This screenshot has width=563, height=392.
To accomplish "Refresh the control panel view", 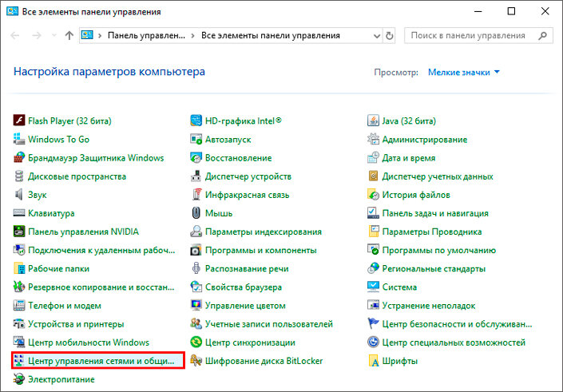I will [x=389, y=36].
